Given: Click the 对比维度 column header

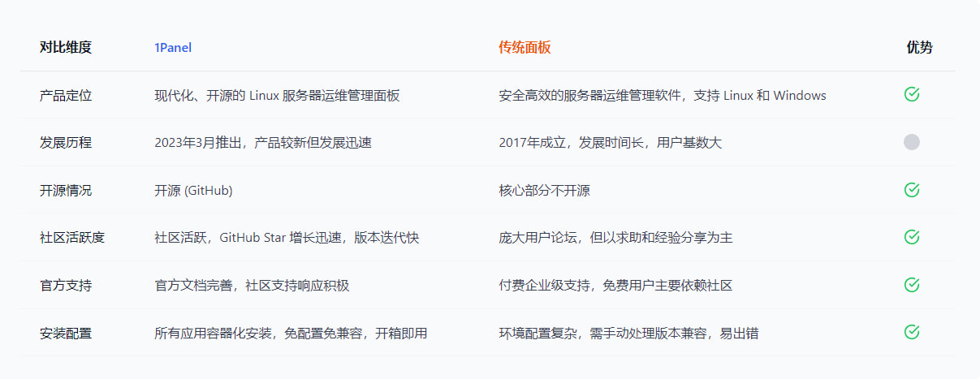Looking at the screenshot, I should click(x=66, y=47).
